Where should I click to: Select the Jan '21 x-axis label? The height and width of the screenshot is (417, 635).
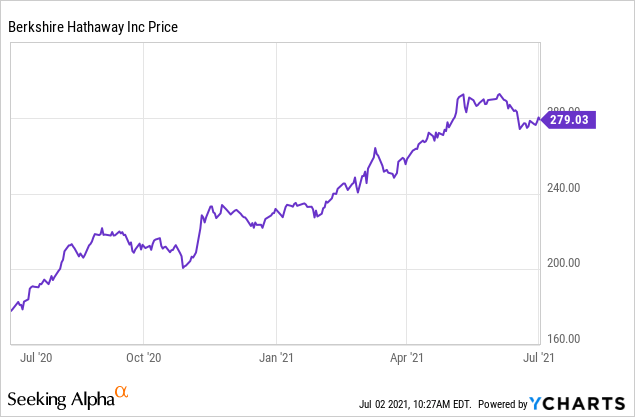(275, 355)
